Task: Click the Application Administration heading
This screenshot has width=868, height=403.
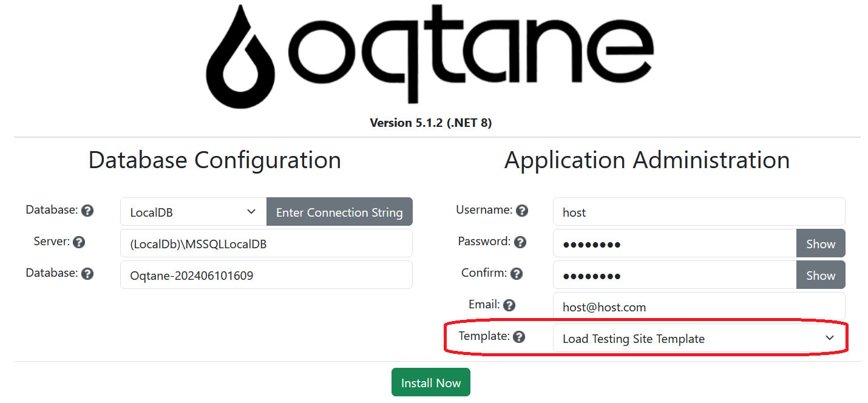Action: [x=647, y=160]
